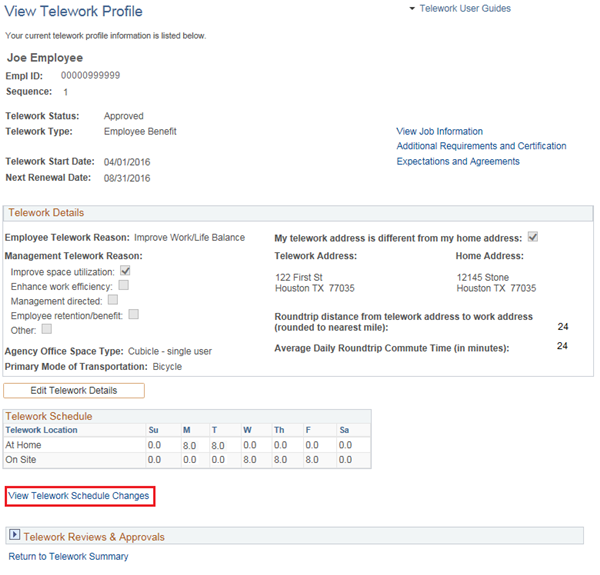Click the Edit Telework Details button
This screenshot has width=600, height=575.
(x=74, y=390)
